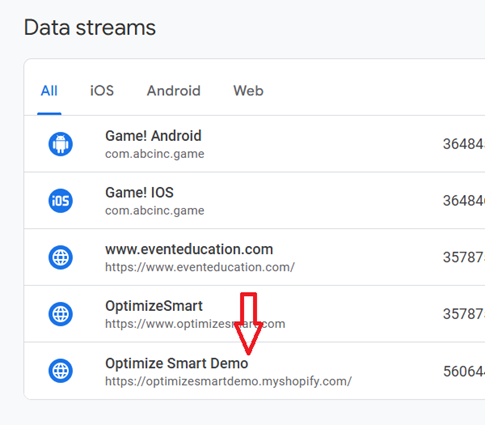The image size is (485, 425).
Task: Click globe icon beside Optimize Smart Demo stream
Action: coord(60,371)
